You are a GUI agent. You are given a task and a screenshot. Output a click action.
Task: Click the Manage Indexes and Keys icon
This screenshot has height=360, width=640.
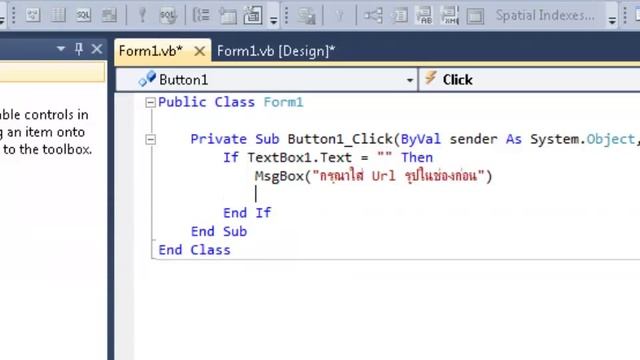coord(400,16)
